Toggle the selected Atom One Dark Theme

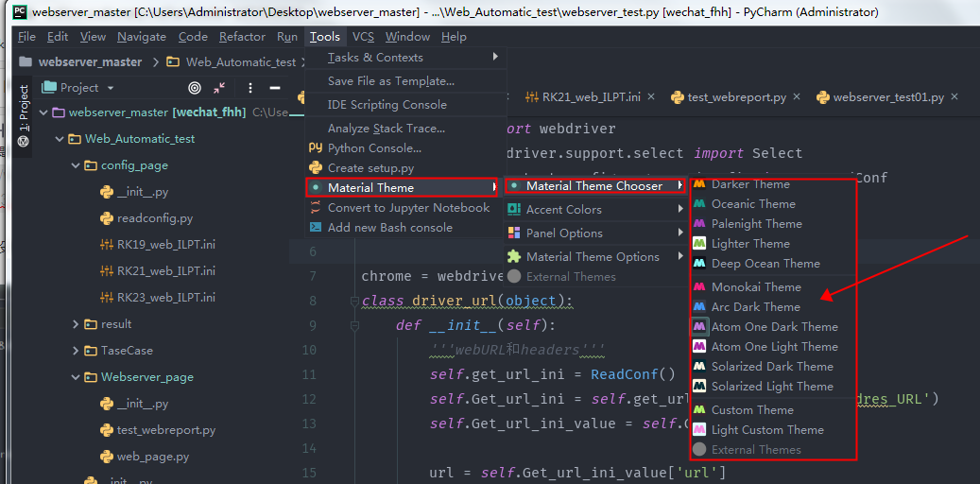click(x=773, y=327)
